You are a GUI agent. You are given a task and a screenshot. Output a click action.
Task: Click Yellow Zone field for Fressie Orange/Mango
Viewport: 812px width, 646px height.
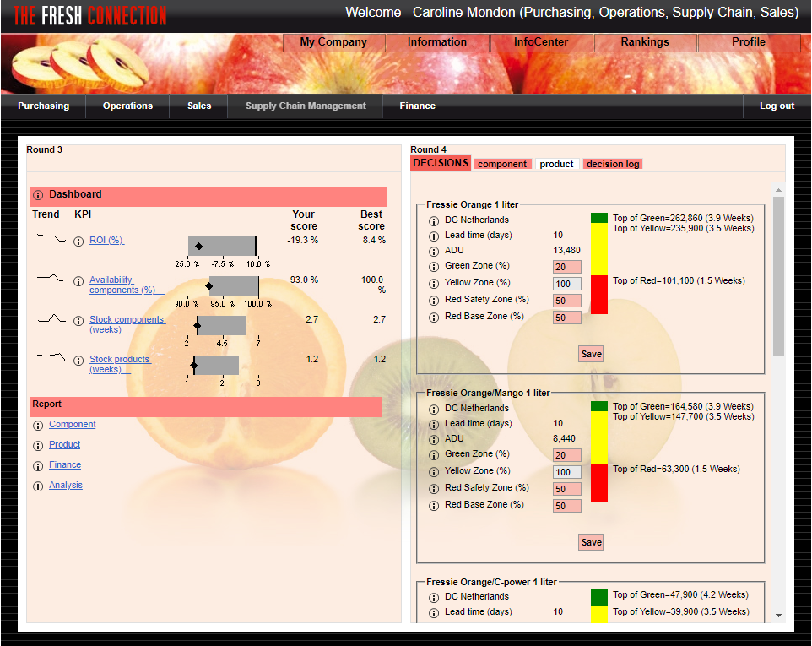click(x=567, y=472)
